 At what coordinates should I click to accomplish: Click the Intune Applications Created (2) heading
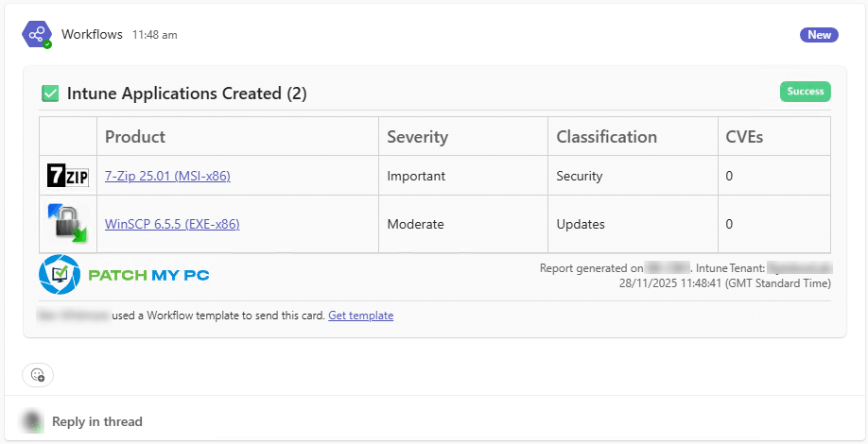(x=186, y=94)
